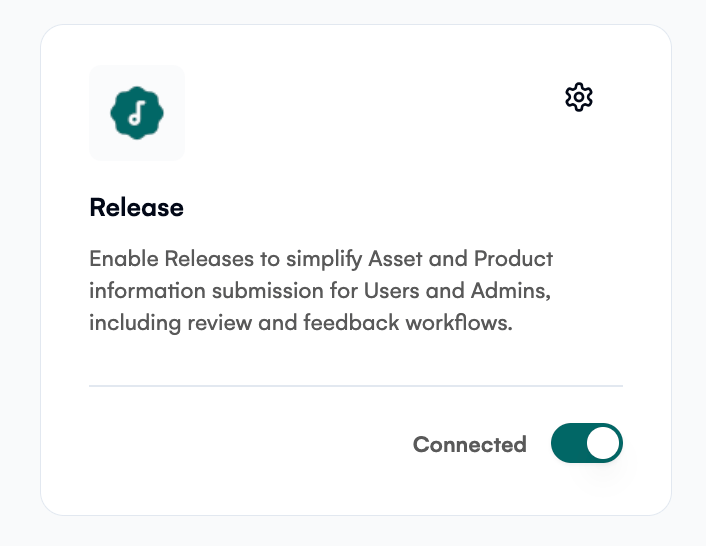706x546 pixels.
Task: Click the word "Admins" in the description
Action: (x=511, y=291)
